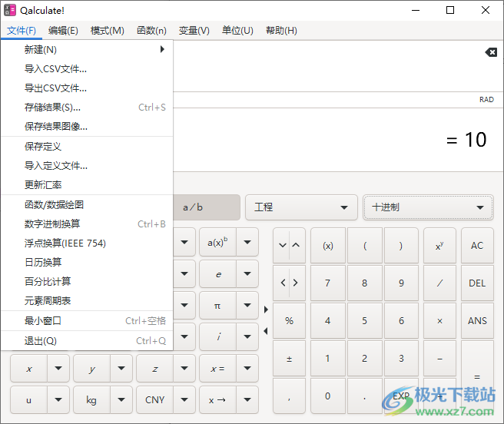Click the x variable button
Image resolution: width=504 pixels, height=424 pixels.
click(x=29, y=369)
